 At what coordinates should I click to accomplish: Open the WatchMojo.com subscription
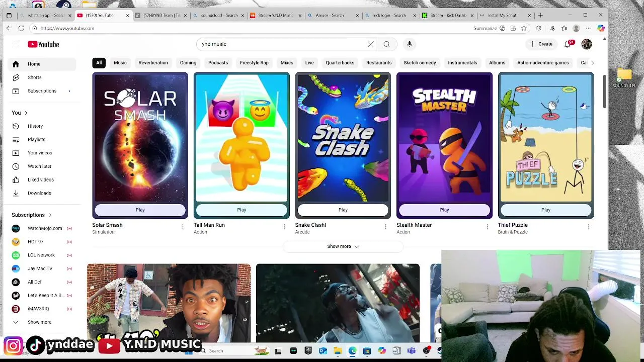click(42, 228)
